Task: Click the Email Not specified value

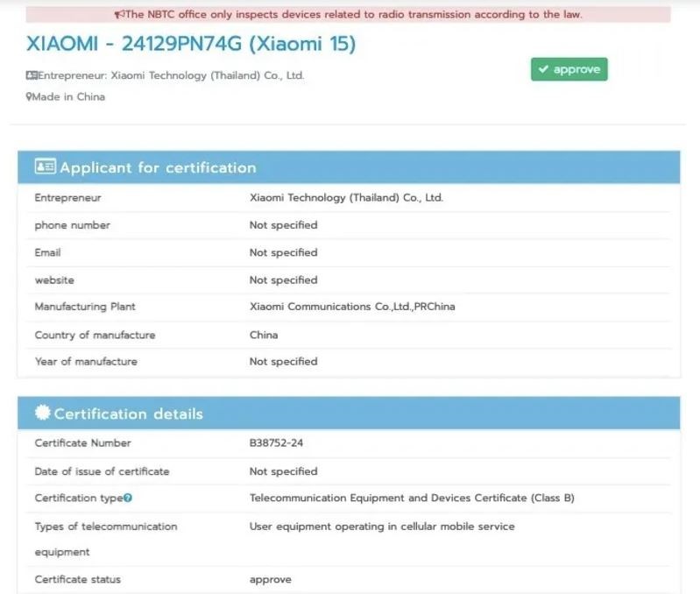Action: tap(284, 252)
